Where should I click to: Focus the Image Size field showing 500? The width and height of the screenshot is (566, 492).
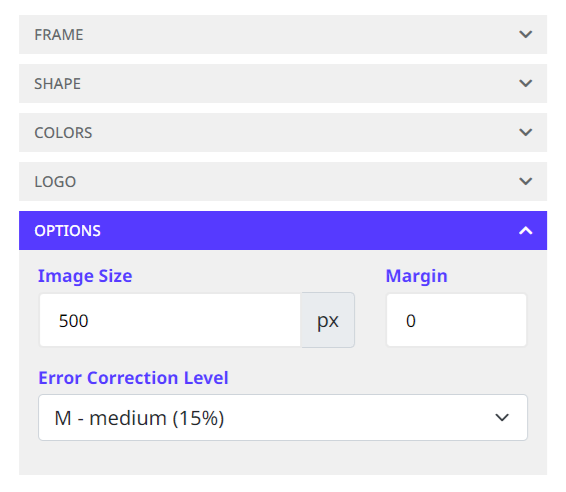tap(170, 320)
